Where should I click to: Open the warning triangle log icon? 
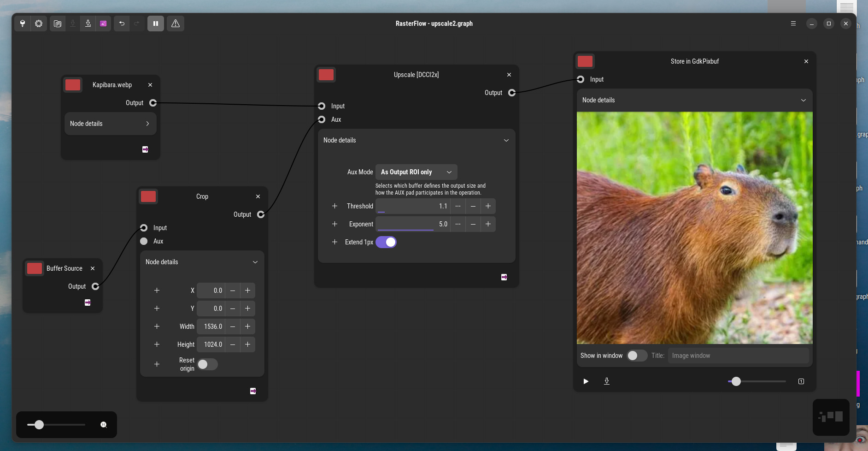click(176, 24)
